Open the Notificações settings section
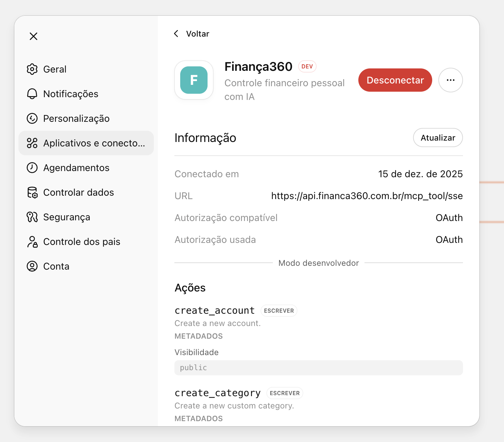This screenshot has width=504, height=442. click(71, 94)
